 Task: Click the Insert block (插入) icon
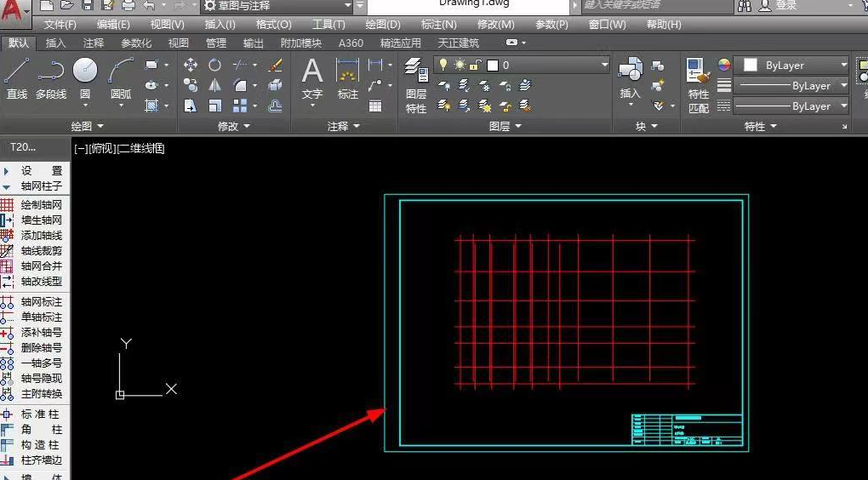tap(630, 77)
